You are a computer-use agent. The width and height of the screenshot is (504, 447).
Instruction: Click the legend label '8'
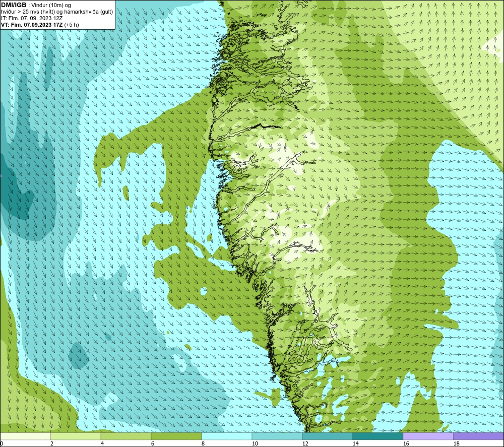coord(203,443)
